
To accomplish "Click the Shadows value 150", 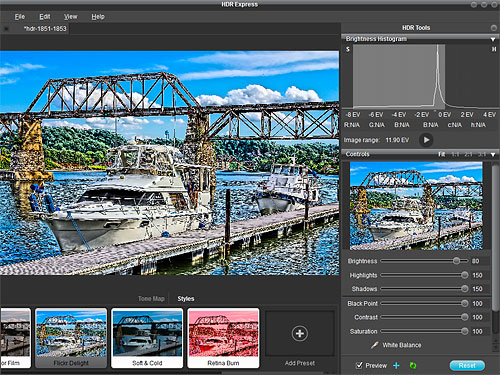I will [x=477, y=289].
